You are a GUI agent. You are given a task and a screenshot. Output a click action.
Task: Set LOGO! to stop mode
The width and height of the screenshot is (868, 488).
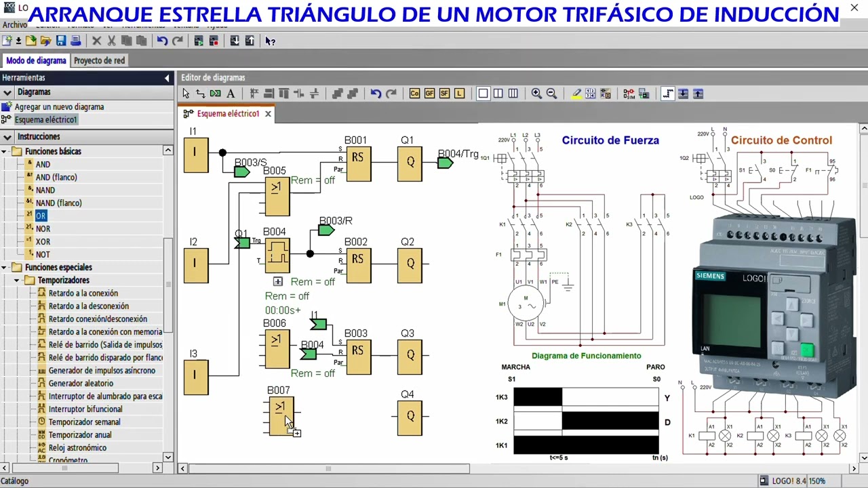214,41
